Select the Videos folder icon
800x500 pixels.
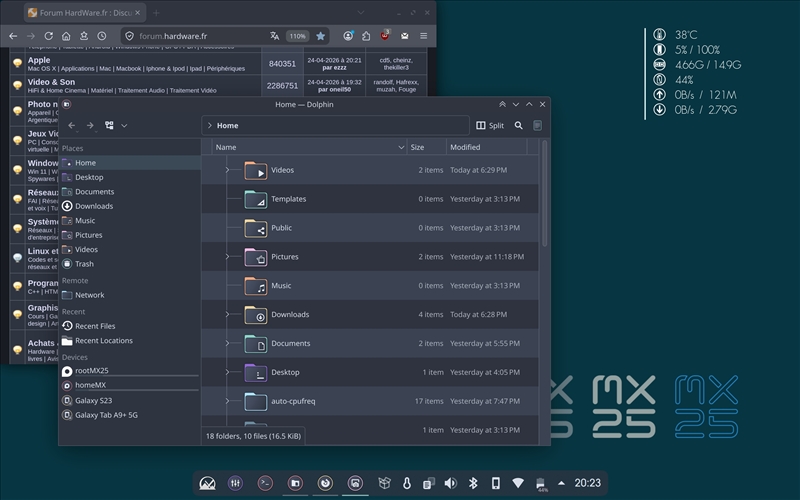256,170
